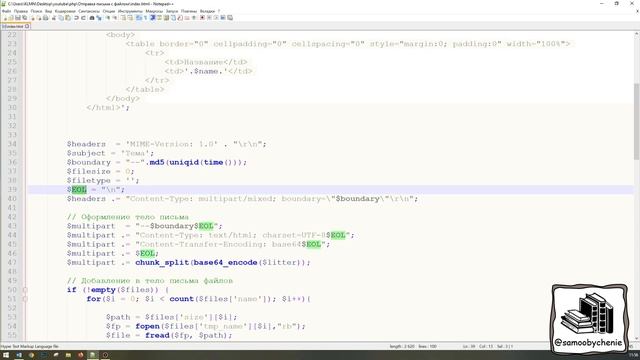The width and height of the screenshot is (640, 360).
Task: Copy selection using the toolbar icon
Action: (x=60, y=18)
